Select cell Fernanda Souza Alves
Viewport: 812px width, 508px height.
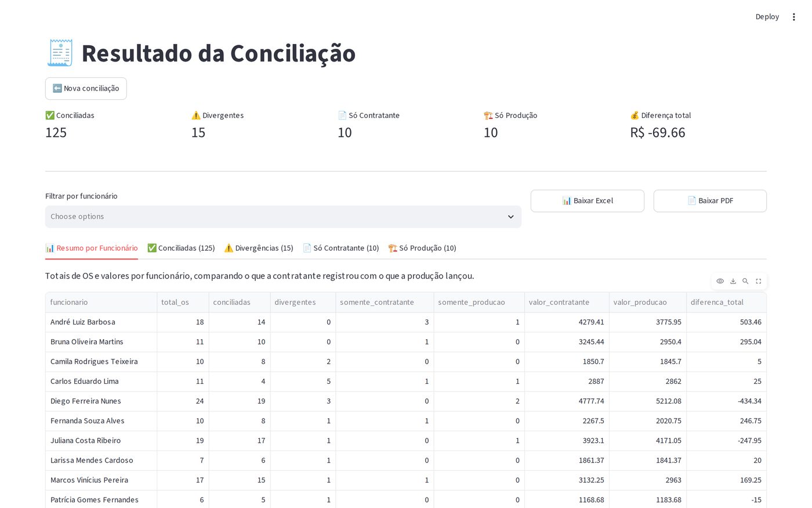[101, 421]
